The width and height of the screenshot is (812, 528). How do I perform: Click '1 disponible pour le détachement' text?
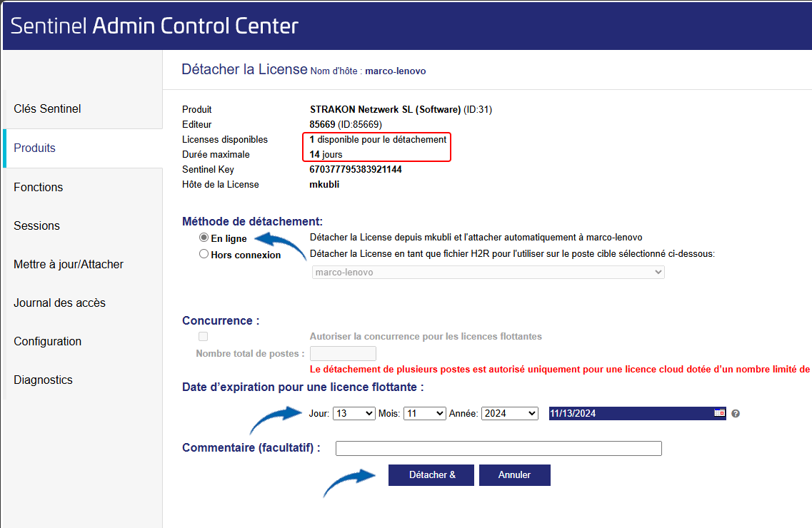point(378,139)
